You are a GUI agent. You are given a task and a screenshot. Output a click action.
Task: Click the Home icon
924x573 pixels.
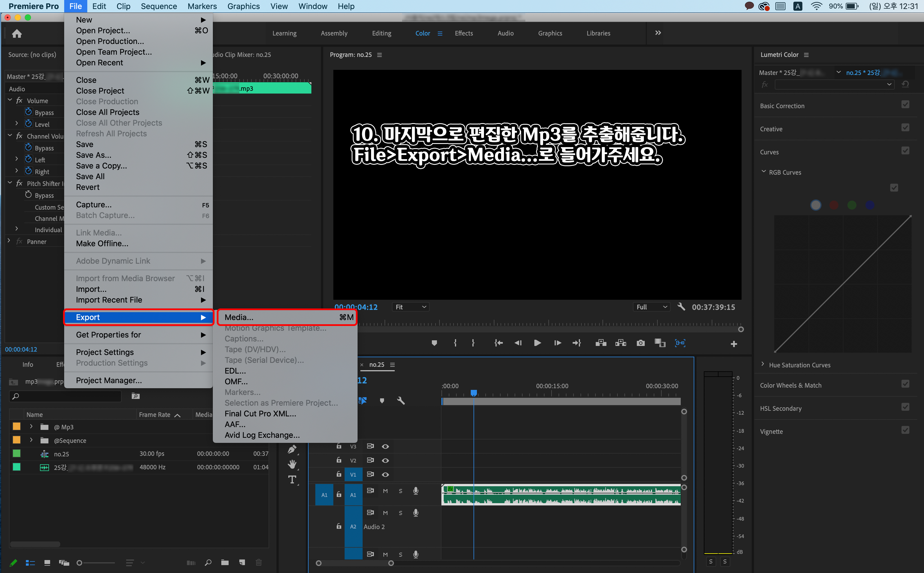[x=17, y=34]
